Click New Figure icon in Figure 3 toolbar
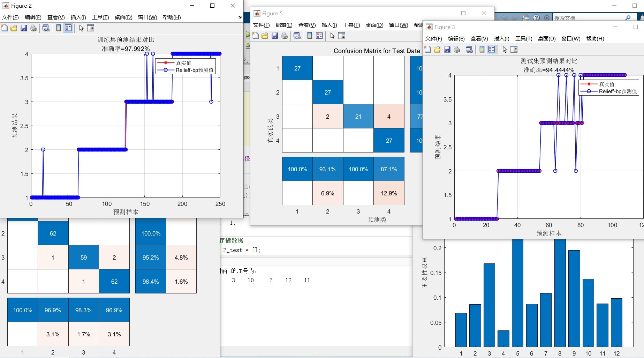 (427, 50)
